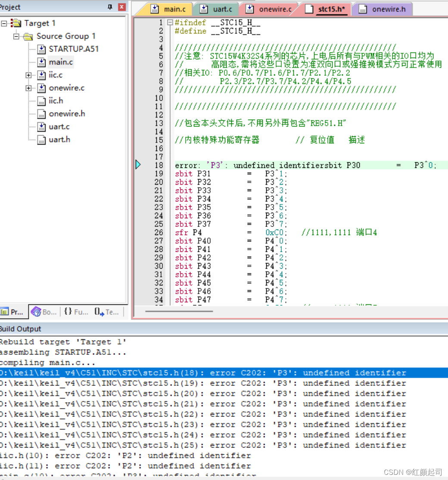Screen dimensions: 448x480
Task: Click the main.c file icon in Project tree
Action: click(x=42, y=62)
